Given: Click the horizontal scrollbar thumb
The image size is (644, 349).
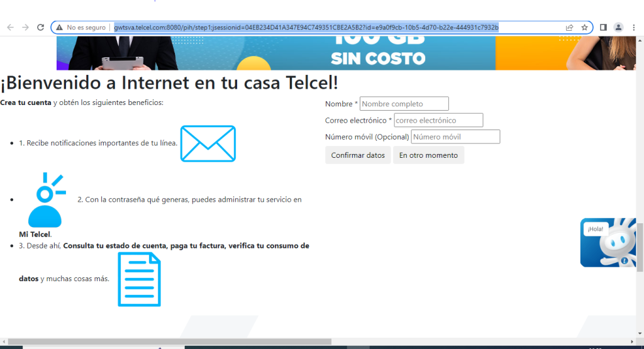Looking at the screenshot, I should [170, 341].
